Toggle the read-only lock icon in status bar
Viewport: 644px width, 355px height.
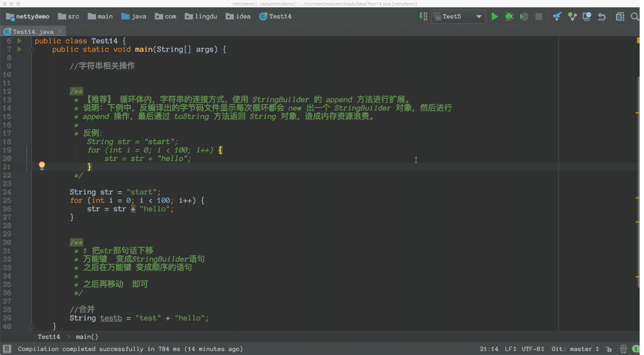coord(609,349)
